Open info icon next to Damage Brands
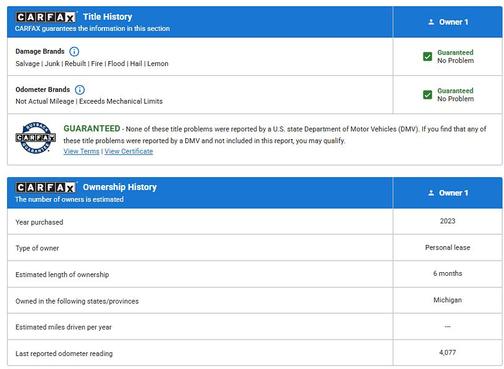 coord(74,51)
